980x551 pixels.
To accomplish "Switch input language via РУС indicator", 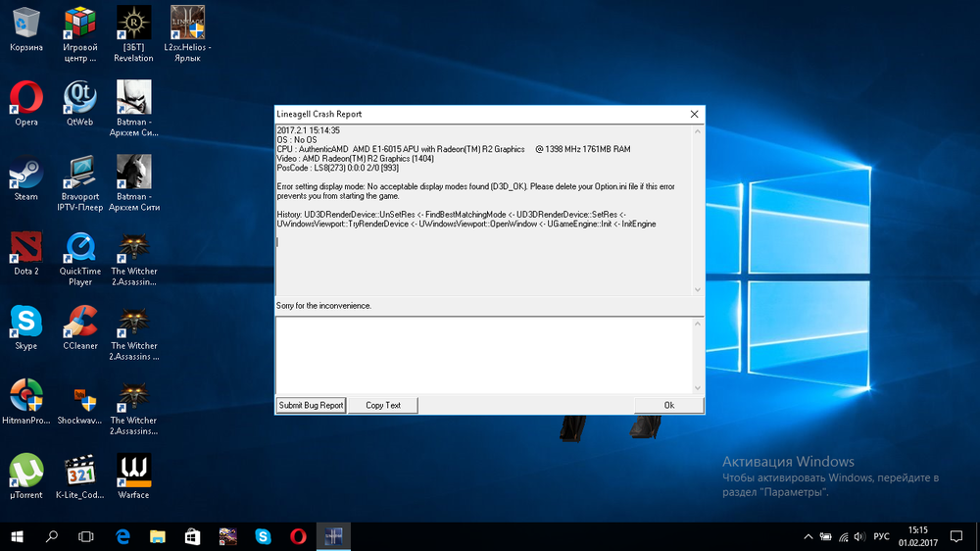I will click(881, 536).
